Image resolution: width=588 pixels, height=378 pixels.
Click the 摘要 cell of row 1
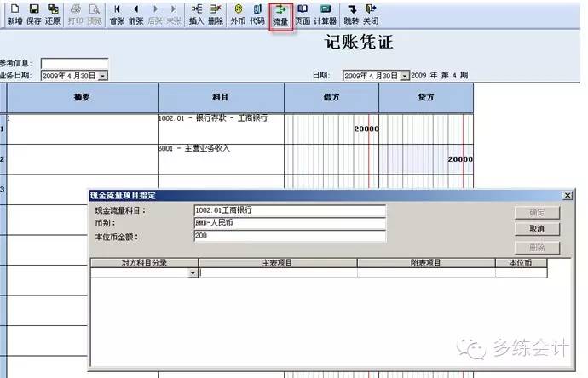pos(82,129)
